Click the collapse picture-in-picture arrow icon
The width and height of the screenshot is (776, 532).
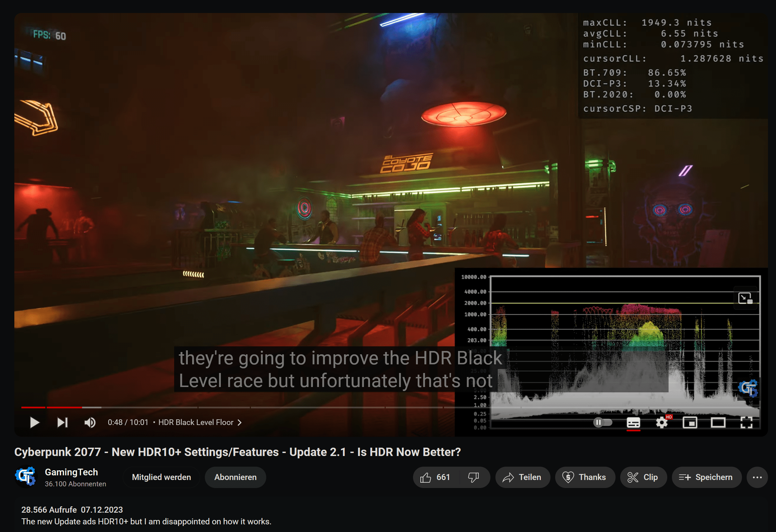(x=745, y=298)
